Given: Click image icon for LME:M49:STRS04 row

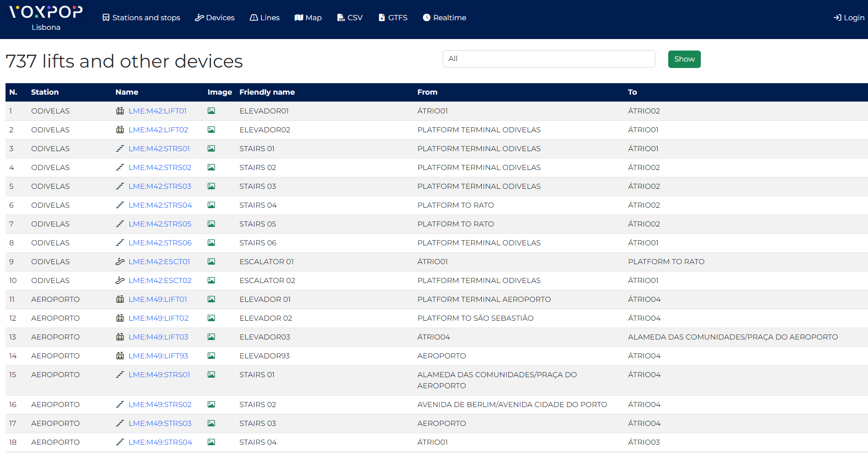Looking at the screenshot, I should pos(211,442).
